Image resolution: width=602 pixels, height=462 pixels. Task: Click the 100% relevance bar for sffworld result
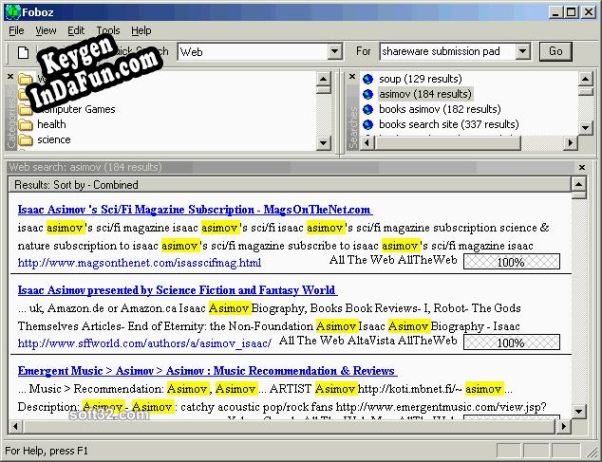(511, 342)
